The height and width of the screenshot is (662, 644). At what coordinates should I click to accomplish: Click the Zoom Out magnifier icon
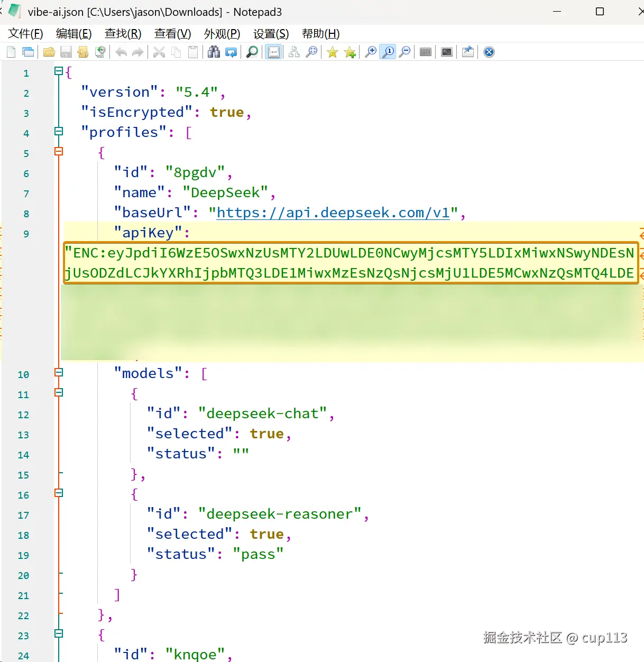tap(405, 52)
